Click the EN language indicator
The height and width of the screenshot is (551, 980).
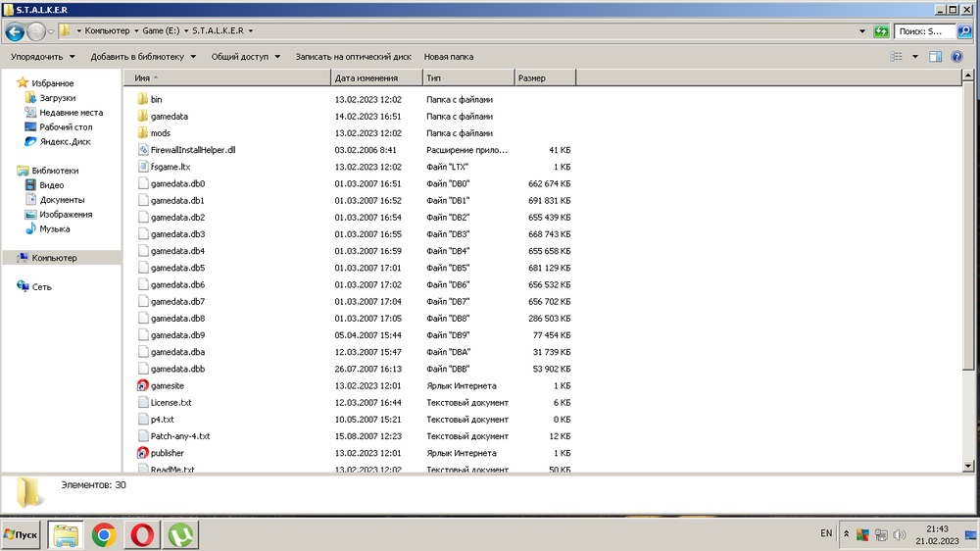click(x=826, y=533)
